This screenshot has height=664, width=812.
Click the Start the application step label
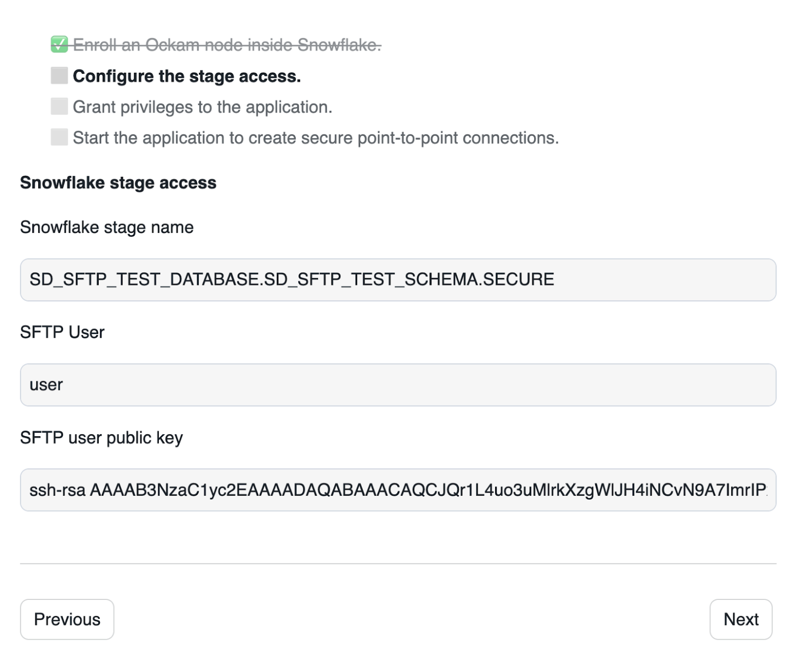pos(315,137)
